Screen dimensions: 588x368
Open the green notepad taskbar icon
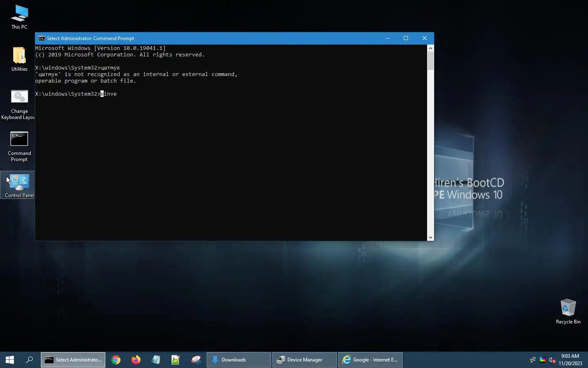[176, 360]
